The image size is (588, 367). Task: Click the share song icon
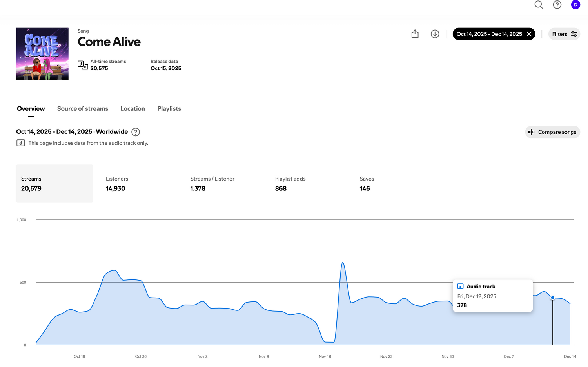click(x=415, y=34)
